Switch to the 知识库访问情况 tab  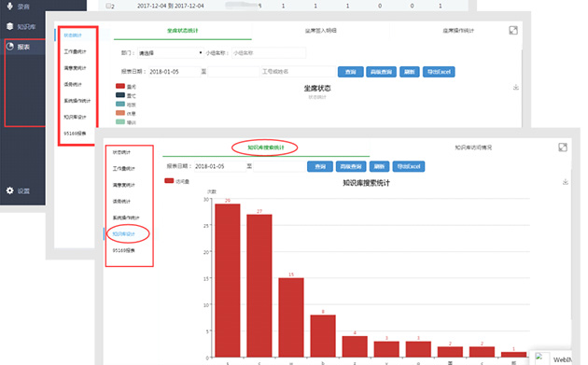(473, 147)
